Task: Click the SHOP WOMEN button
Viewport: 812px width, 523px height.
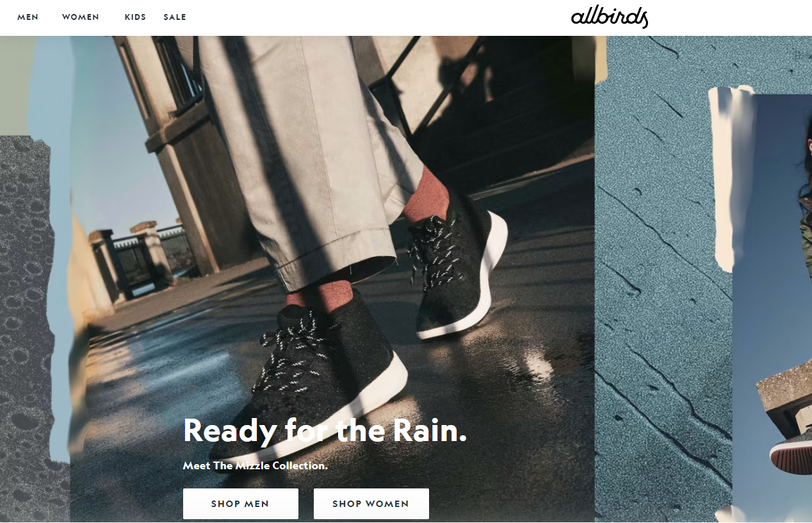Action: 371,504
